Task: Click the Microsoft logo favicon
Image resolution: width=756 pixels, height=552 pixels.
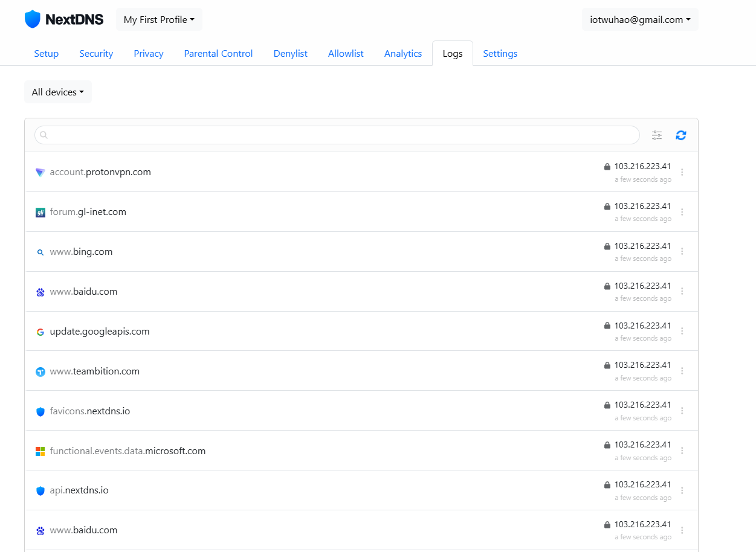Action: click(x=40, y=451)
